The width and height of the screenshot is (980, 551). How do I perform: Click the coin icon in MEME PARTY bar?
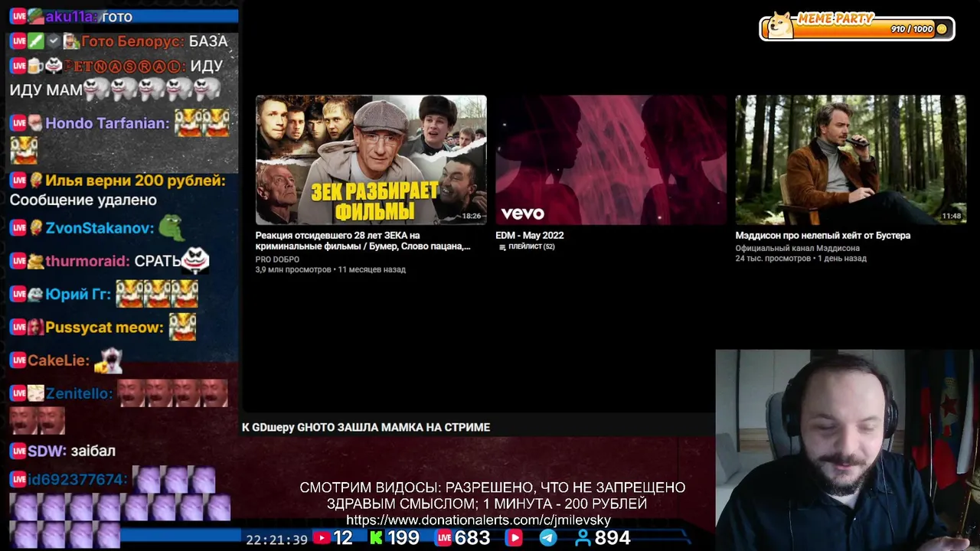pyautogui.click(x=942, y=29)
